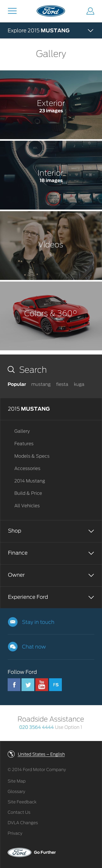The height and width of the screenshot is (868, 102).
Task: Click the Stay in touch envelope icon
Action: [13, 622]
